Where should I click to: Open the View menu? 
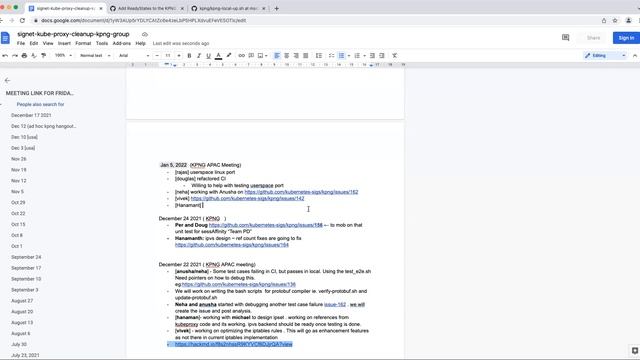coord(48,43)
